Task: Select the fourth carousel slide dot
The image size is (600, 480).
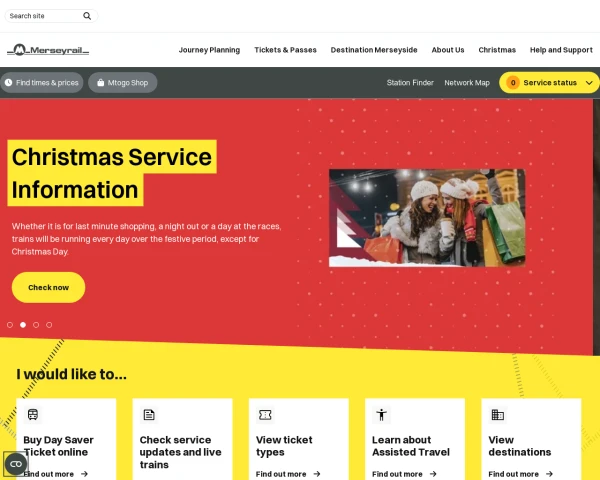Action: pyautogui.click(x=49, y=325)
